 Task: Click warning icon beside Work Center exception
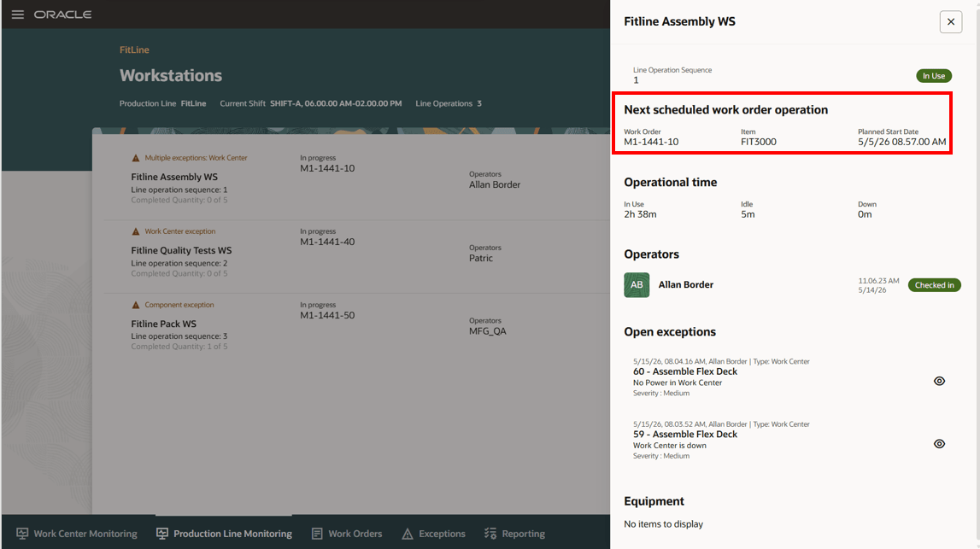pos(136,231)
